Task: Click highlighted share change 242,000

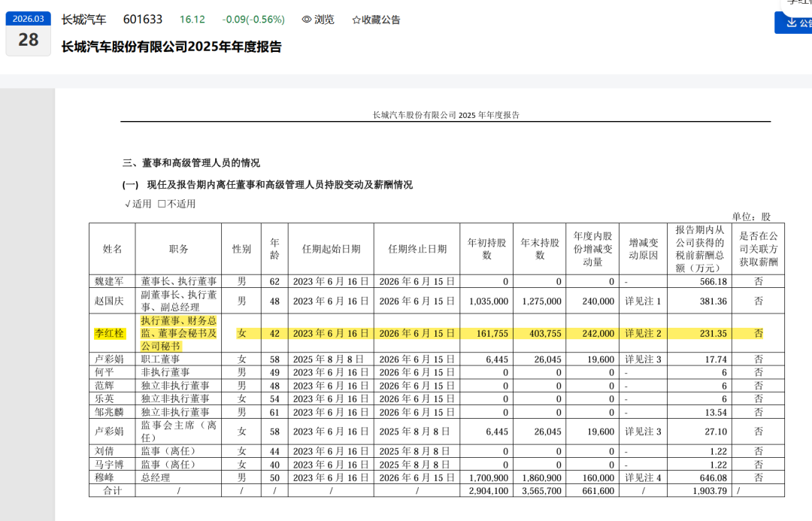Action: click(598, 334)
